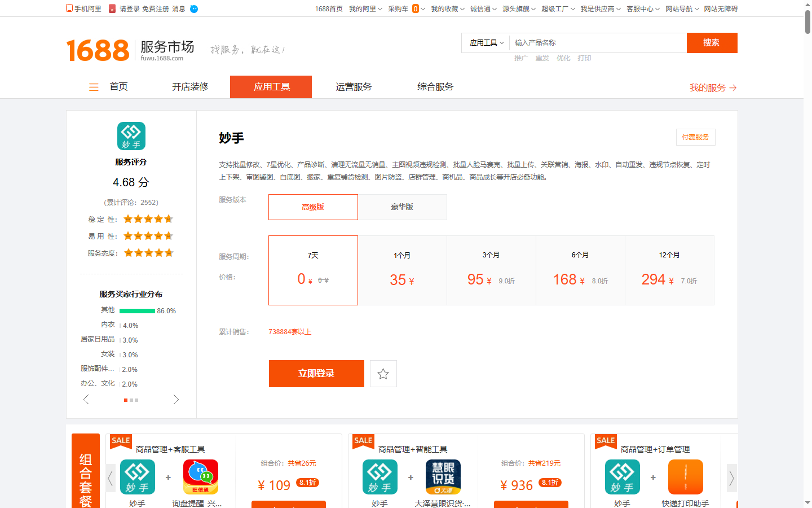Choose the 7天 service period
The width and height of the screenshot is (812, 508).
[313, 270]
